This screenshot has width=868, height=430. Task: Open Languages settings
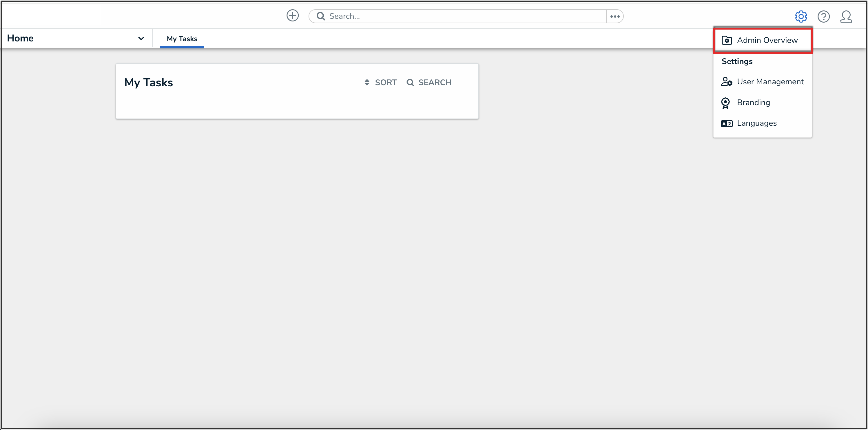pyautogui.click(x=757, y=123)
